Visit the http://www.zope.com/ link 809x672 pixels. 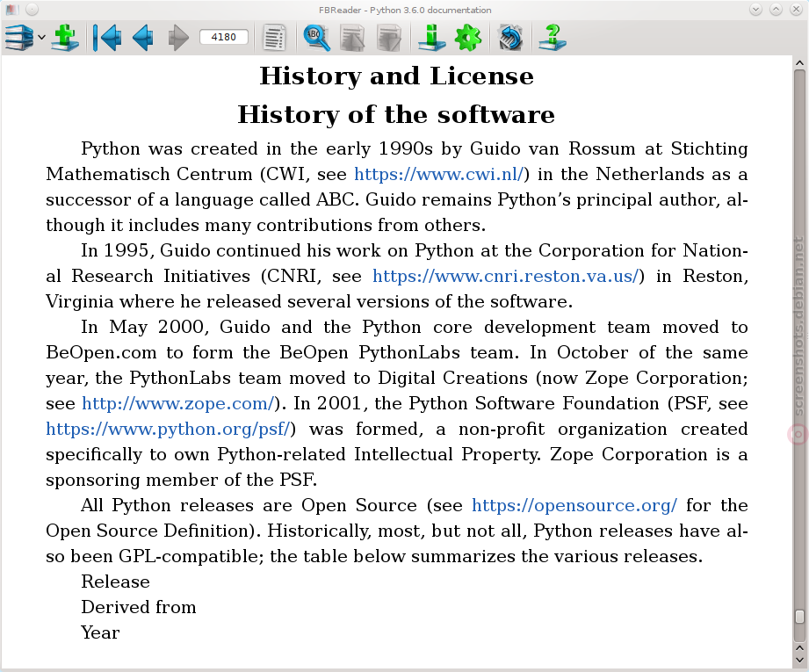pos(178,403)
